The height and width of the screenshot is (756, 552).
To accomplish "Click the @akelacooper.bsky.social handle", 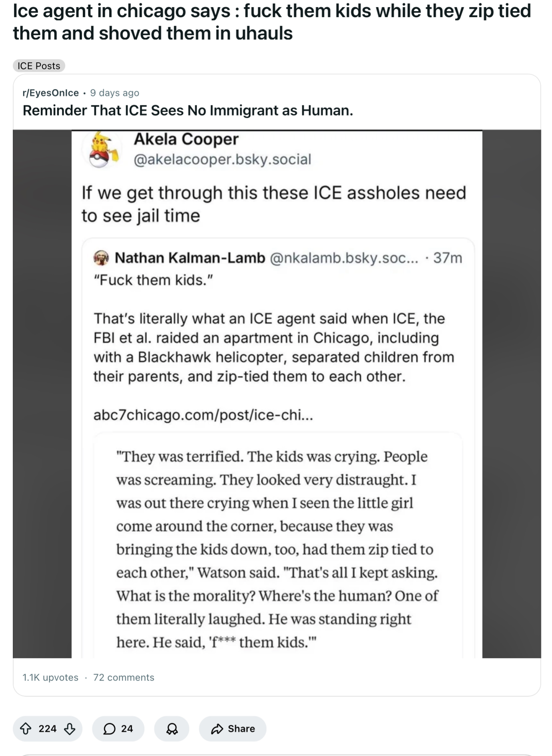I will [222, 159].
